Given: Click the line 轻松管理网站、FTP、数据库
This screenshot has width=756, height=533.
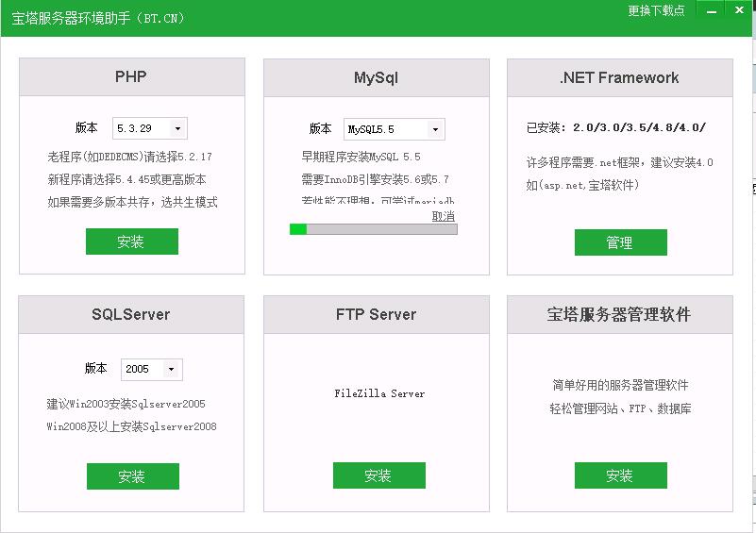Looking at the screenshot, I should tap(620, 408).
